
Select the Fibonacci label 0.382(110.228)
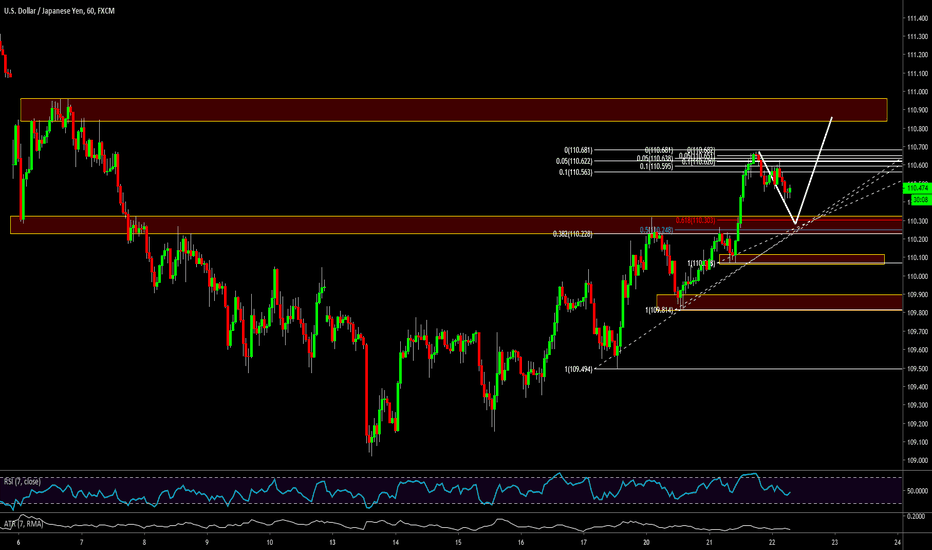coord(572,234)
